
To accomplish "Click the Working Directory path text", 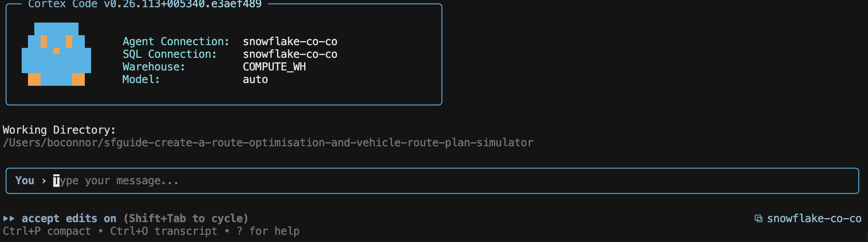I will click(268, 143).
